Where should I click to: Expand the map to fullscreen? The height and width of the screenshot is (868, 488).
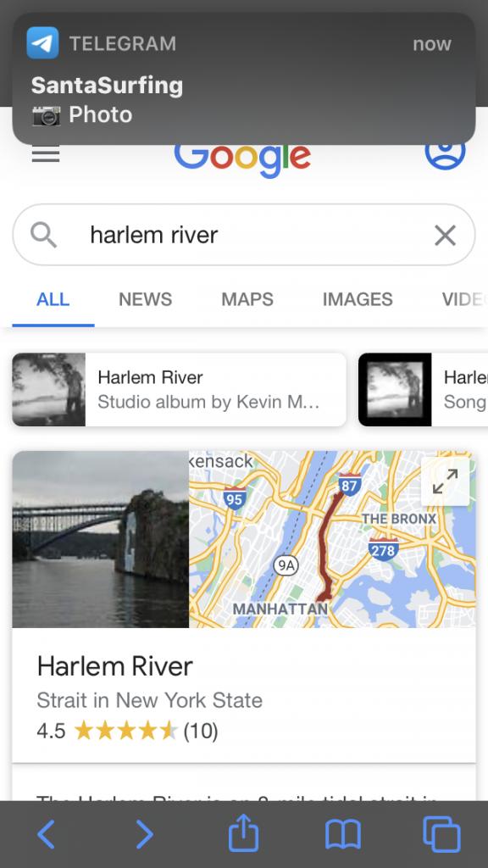point(445,481)
